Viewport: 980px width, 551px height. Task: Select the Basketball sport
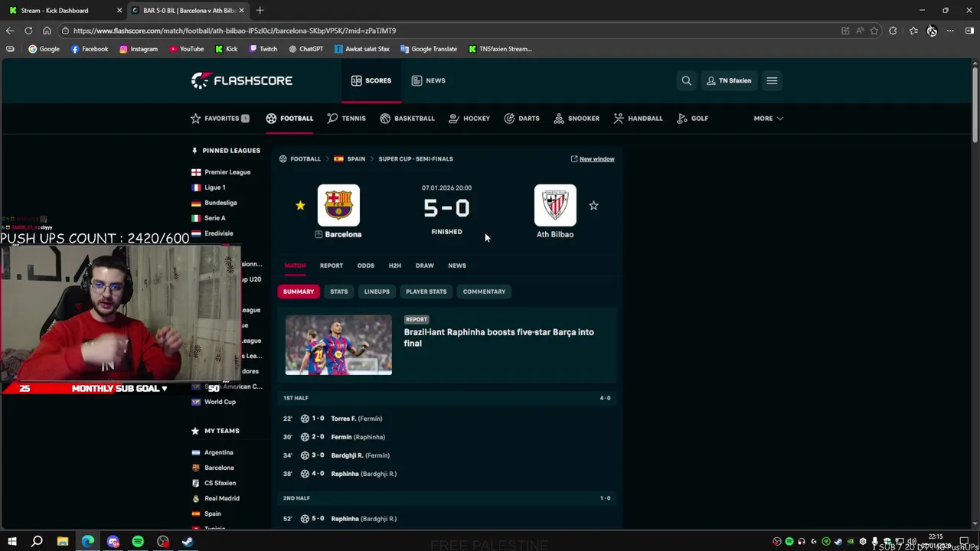[x=407, y=119]
